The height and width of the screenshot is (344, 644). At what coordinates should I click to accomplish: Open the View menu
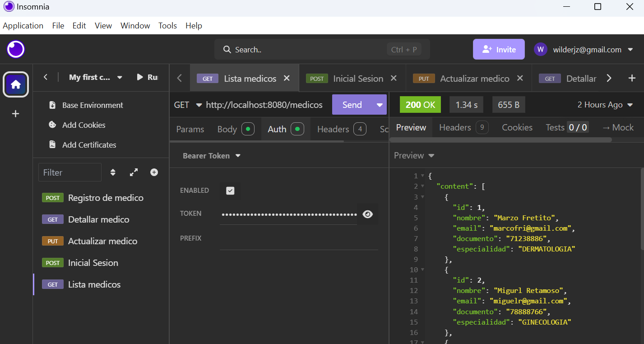coord(103,26)
